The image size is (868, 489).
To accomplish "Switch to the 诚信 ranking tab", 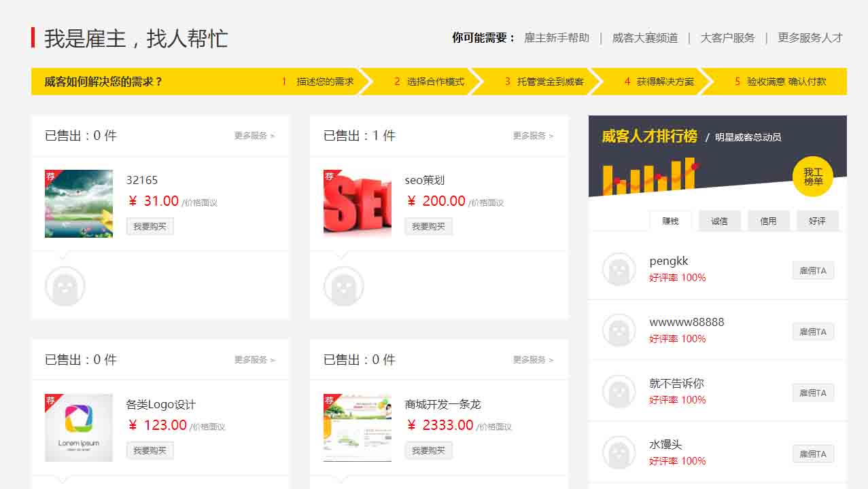I will tap(719, 221).
